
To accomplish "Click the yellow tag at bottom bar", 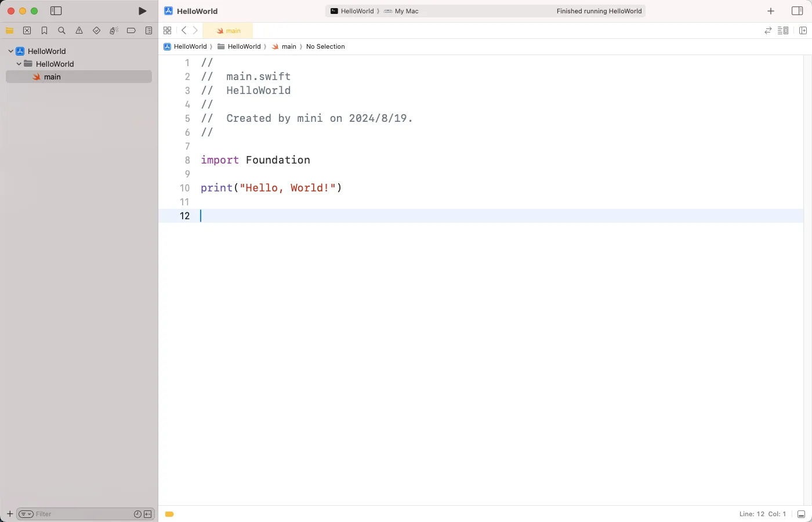I will click(x=169, y=514).
